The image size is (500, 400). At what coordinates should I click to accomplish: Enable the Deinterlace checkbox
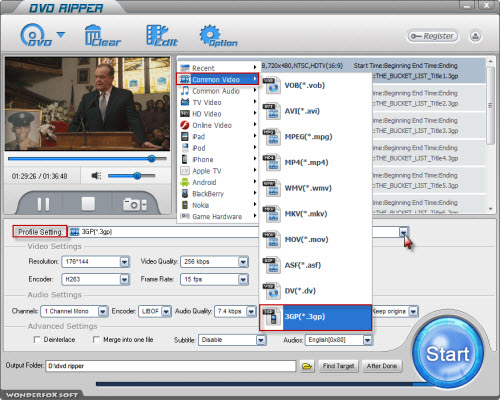(x=37, y=339)
